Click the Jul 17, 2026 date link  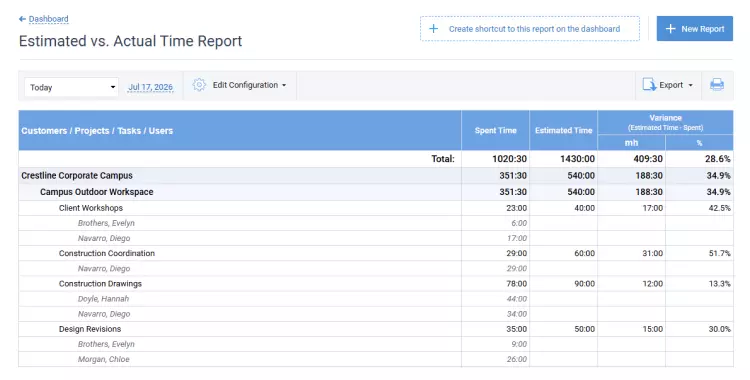pyautogui.click(x=150, y=87)
